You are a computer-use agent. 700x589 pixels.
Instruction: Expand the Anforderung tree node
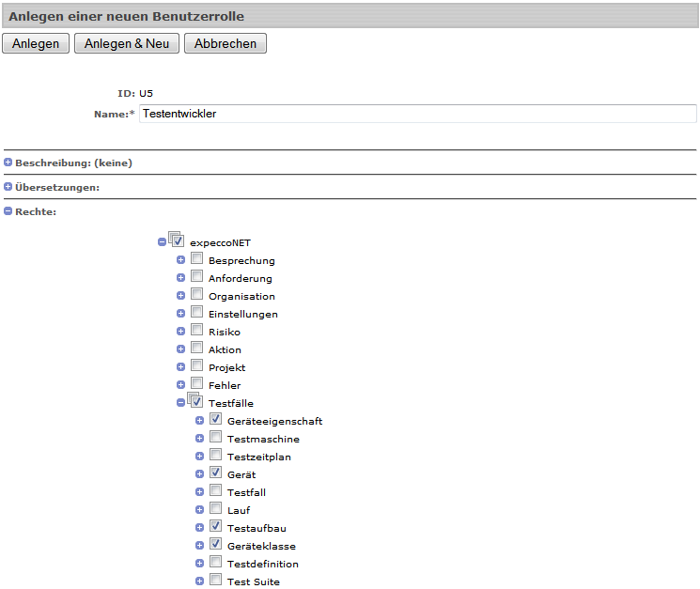(x=181, y=278)
